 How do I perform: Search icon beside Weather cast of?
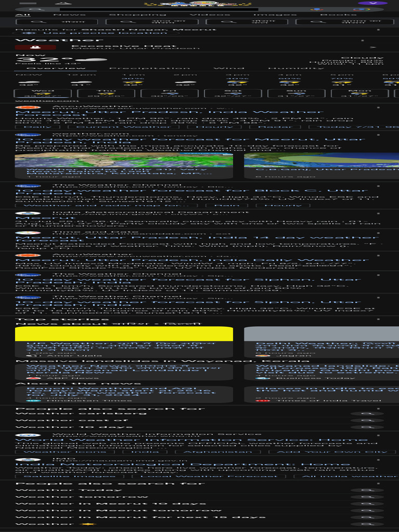367,420
